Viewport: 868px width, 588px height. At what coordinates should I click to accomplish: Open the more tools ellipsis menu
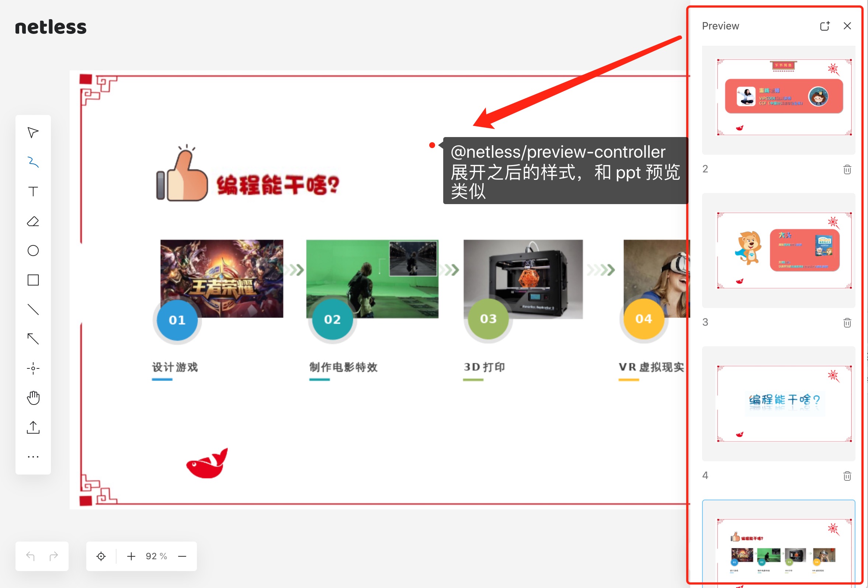coord(33,457)
